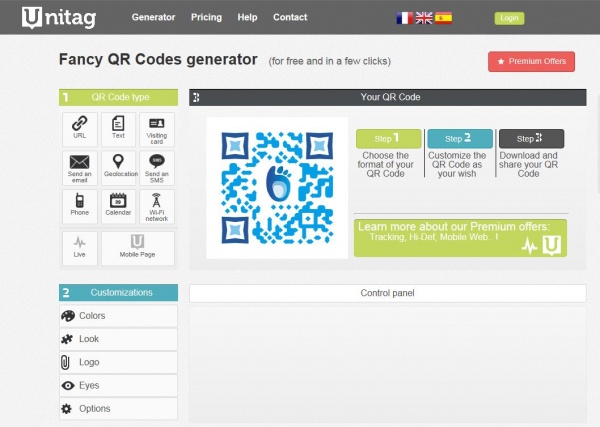Select the Mobile Page type
600x427 pixels.
137,248
